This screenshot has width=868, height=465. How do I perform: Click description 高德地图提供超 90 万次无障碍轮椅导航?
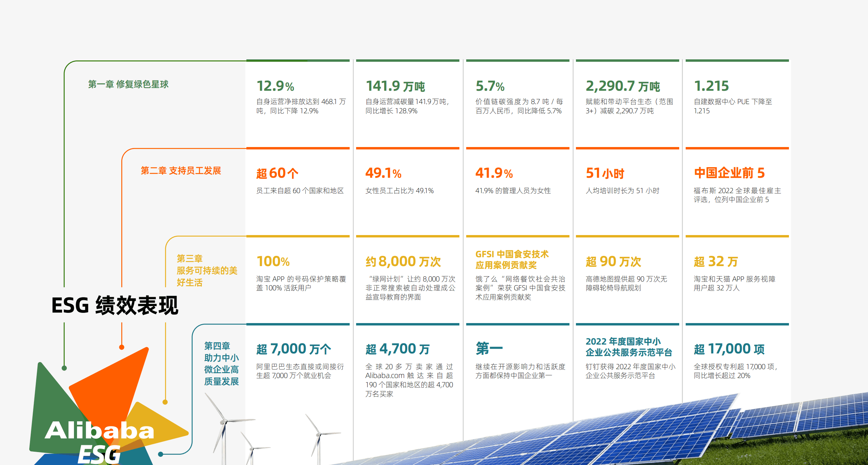click(x=626, y=284)
